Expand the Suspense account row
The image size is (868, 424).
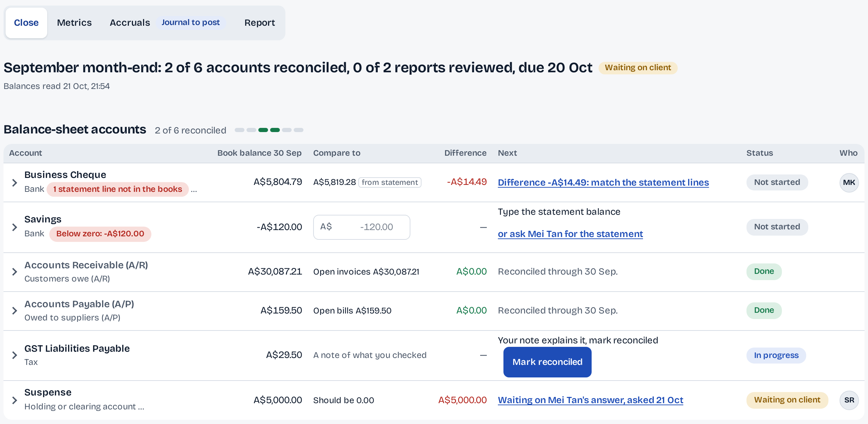coord(15,400)
